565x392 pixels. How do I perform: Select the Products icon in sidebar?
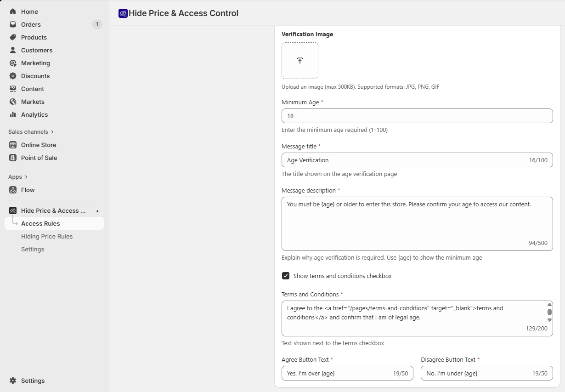tap(12, 37)
